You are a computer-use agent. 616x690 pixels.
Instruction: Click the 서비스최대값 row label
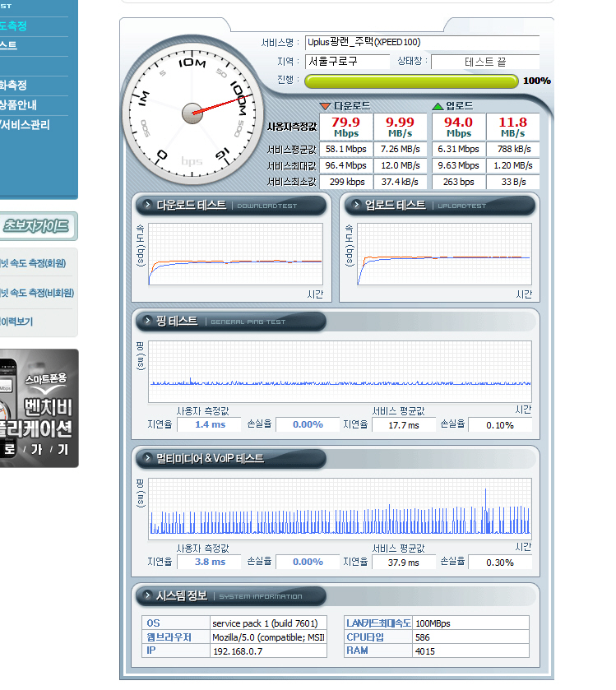pyautogui.click(x=292, y=166)
